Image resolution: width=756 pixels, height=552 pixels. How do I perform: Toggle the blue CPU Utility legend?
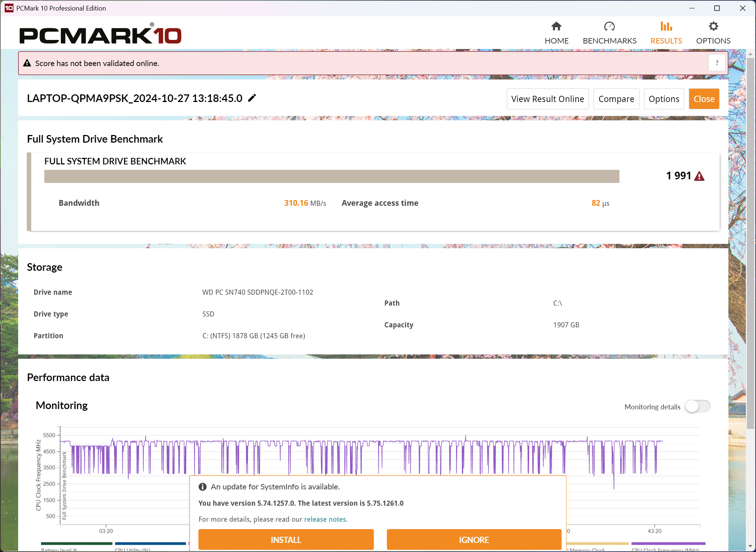(150, 544)
